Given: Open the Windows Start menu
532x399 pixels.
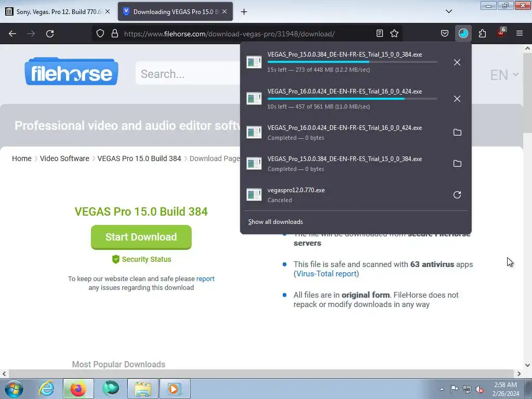Looking at the screenshot, I should pos(14,389).
